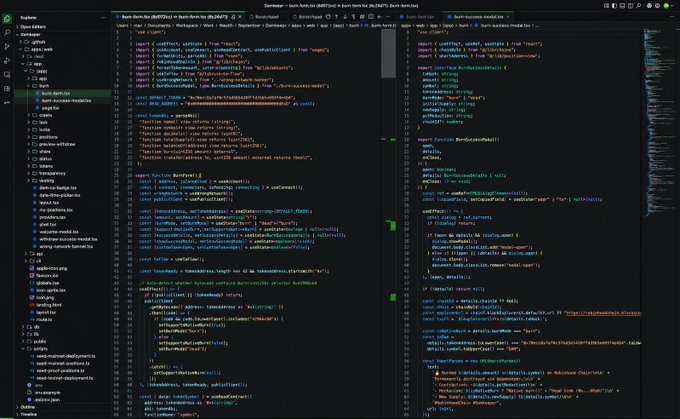Click more actions ellipsis of right editor group
Viewport: 680px width, 419px height.
coord(673,17)
